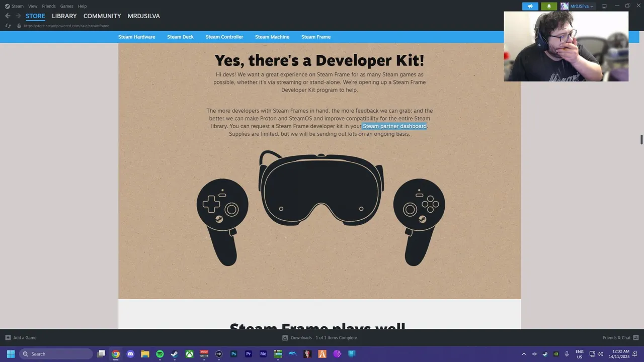
Task: Click the Steam Frame headset illustration
Action: 321,189
